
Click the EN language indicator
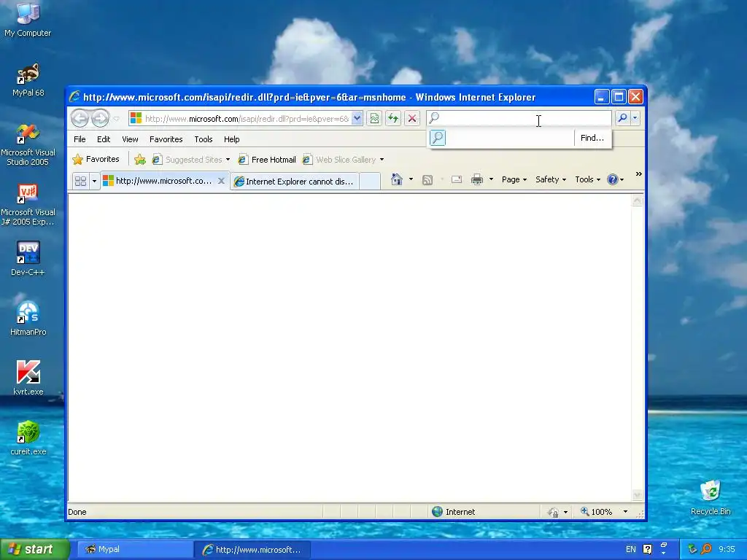click(x=631, y=550)
